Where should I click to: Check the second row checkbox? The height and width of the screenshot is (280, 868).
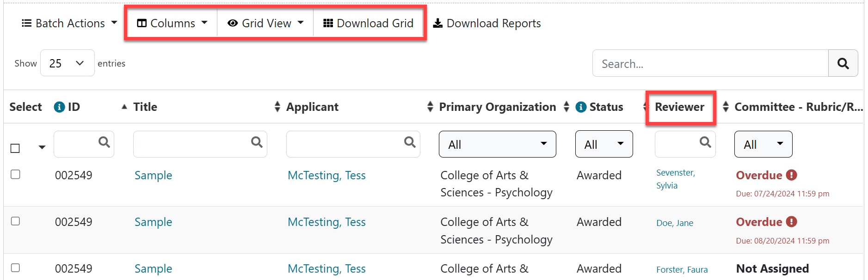point(15,221)
